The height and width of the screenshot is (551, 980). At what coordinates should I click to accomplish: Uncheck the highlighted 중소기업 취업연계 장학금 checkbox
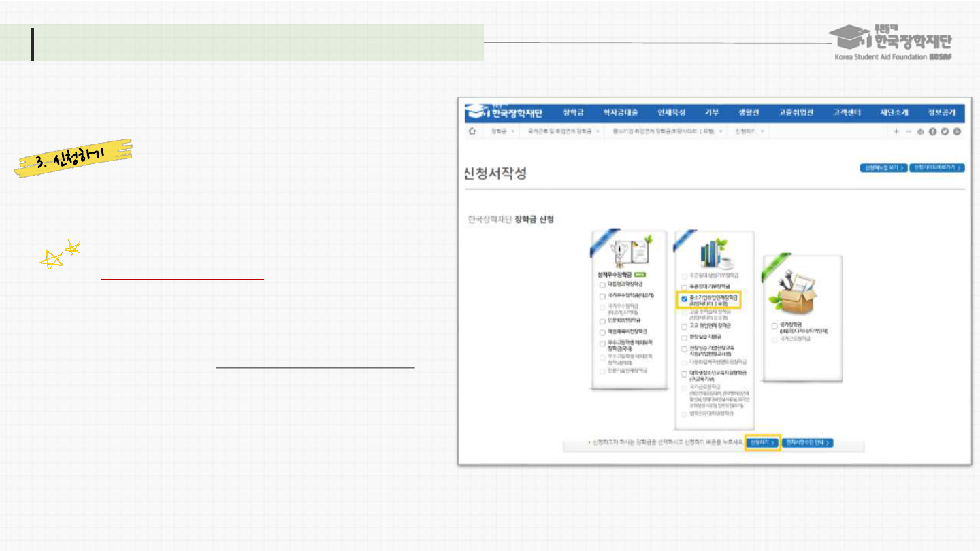(684, 299)
